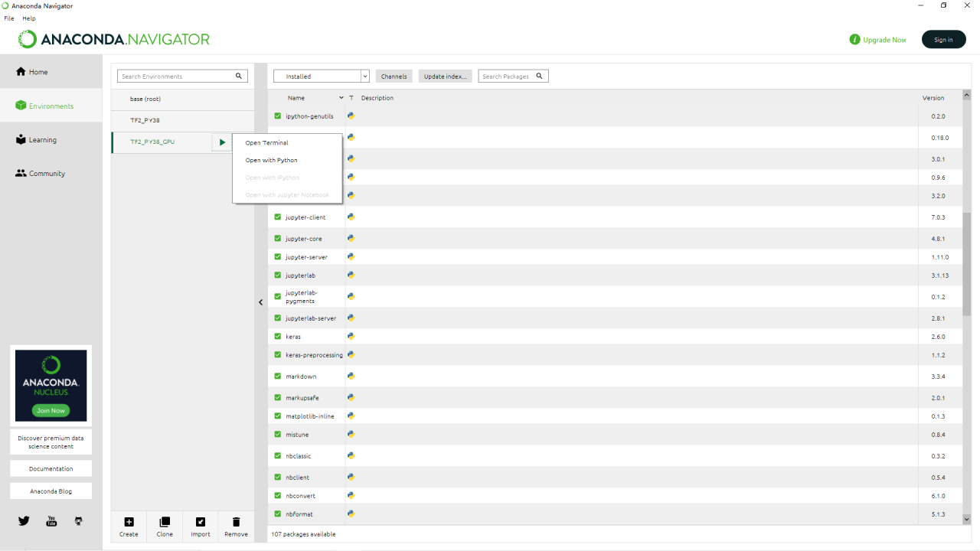Click the Python type icon for markdown
Viewport: 980px width, 551px height.
(351, 376)
